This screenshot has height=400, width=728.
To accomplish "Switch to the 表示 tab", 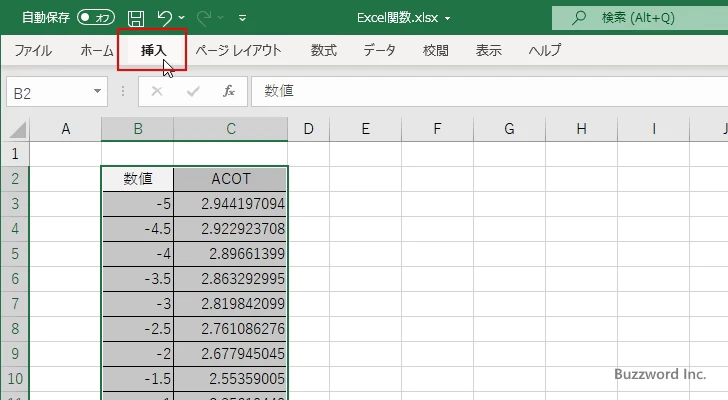I will click(488, 50).
